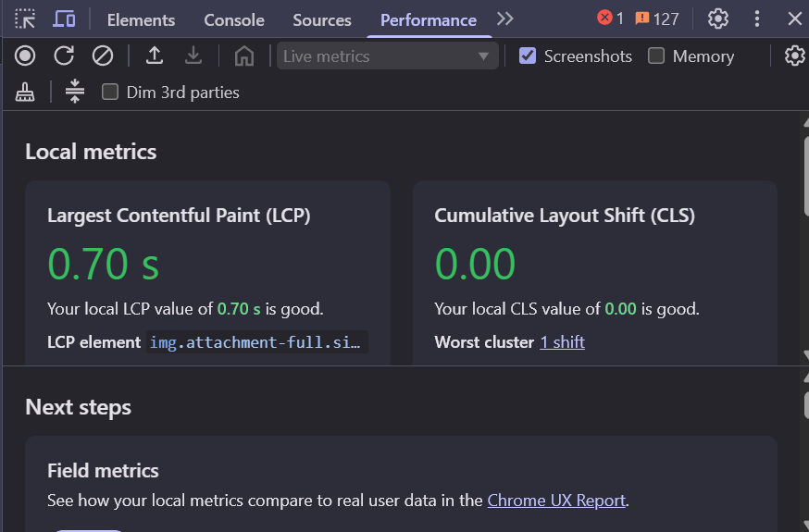The height and width of the screenshot is (532, 809).
Task: Click the compress arrows icon beside Dim 3rd parties
Action: click(x=75, y=92)
